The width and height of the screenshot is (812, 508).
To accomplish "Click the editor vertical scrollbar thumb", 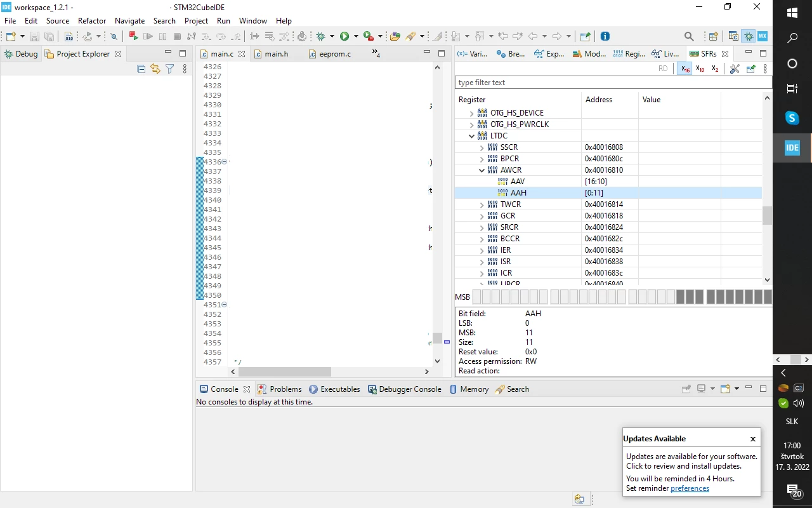I will 437,338.
